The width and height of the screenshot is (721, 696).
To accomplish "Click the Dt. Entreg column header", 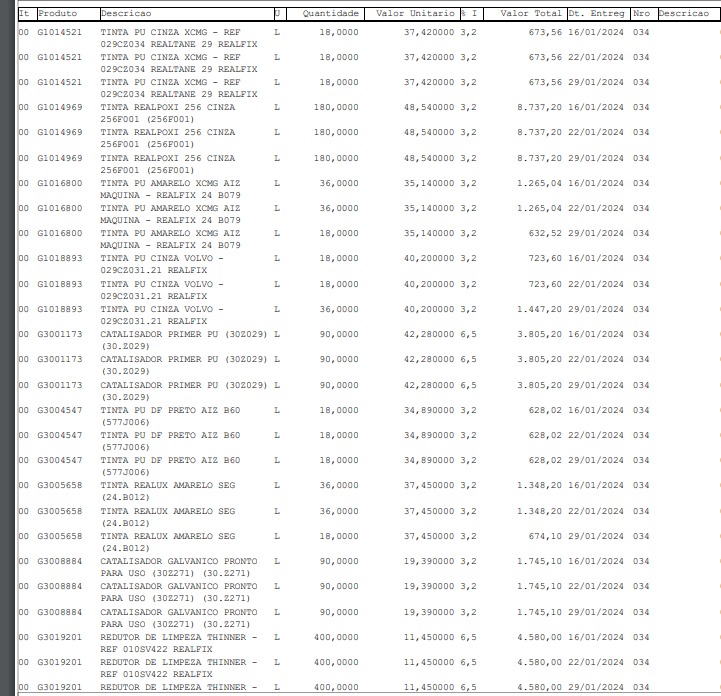I will coord(597,14).
